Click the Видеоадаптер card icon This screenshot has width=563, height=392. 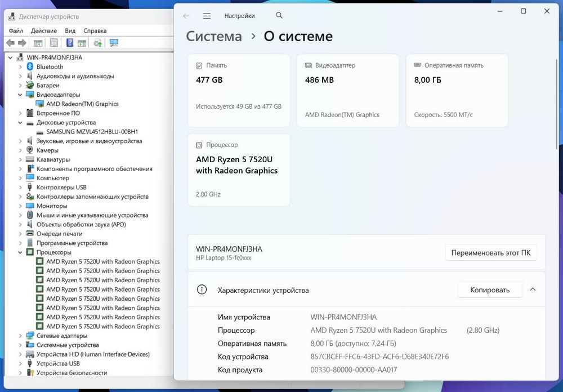click(x=308, y=65)
